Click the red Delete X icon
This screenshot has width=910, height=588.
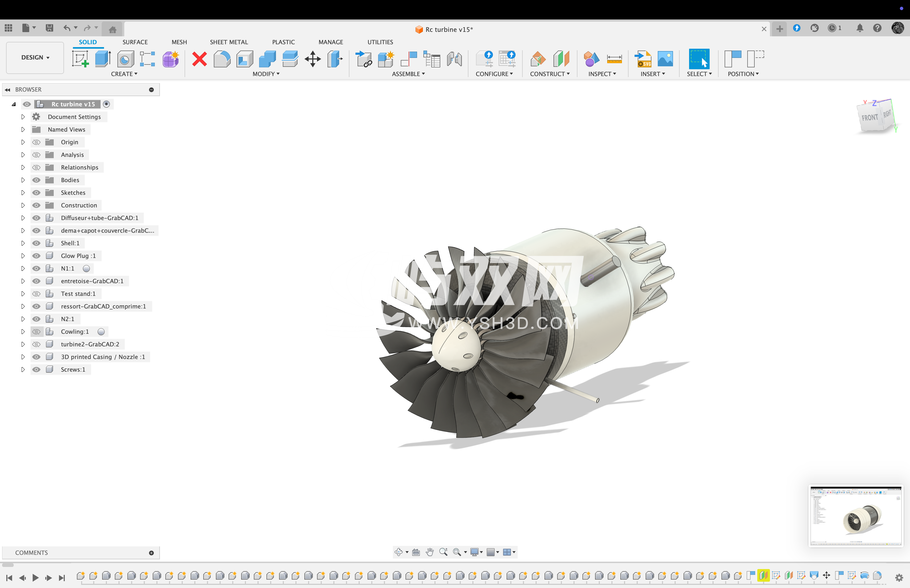(199, 59)
